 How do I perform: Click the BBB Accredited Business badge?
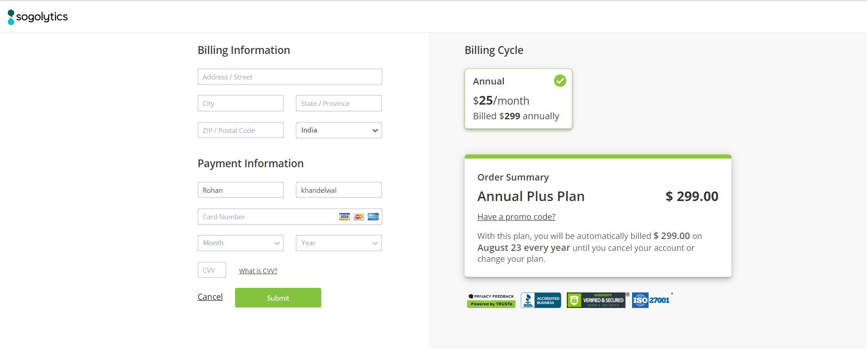click(x=541, y=300)
